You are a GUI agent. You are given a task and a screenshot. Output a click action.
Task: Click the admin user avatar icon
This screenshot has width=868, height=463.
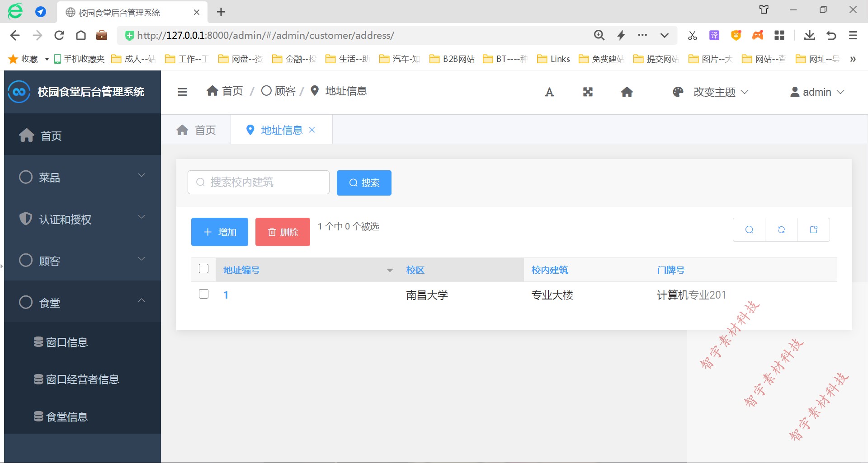(795, 92)
